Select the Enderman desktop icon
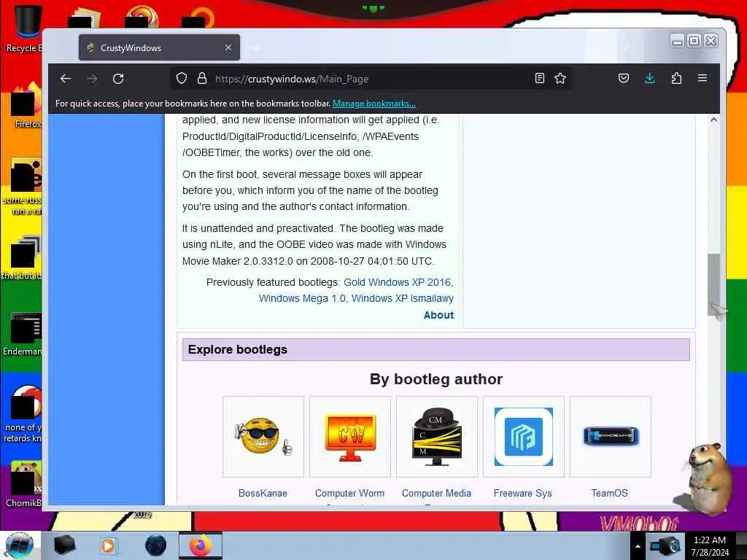The width and height of the screenshot is (747, 560). pos(24,334)
